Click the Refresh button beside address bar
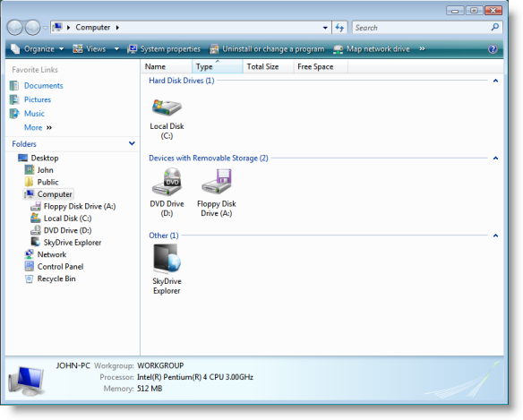The height and width of the screenshot is (420, 523). click(339, 28)
